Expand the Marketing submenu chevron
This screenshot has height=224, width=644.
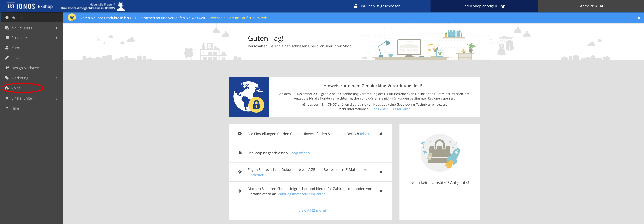(57, 78)
